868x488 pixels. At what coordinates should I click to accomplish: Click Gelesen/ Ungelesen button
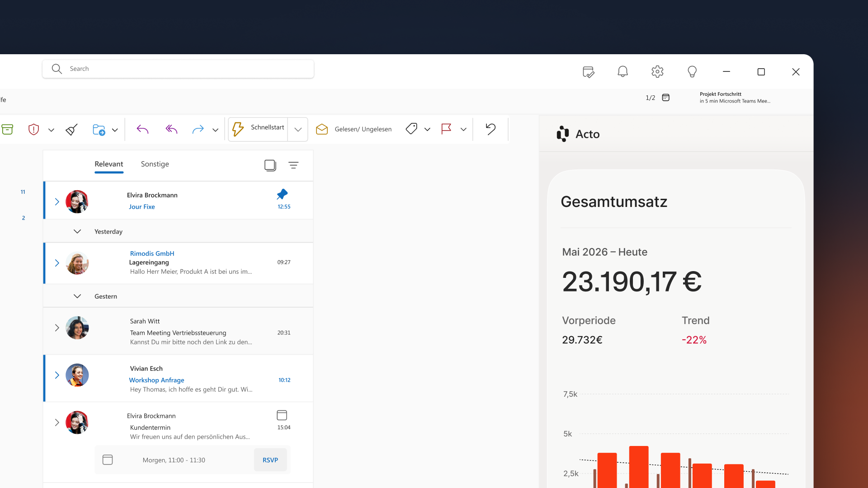click(x=354, y=129)
